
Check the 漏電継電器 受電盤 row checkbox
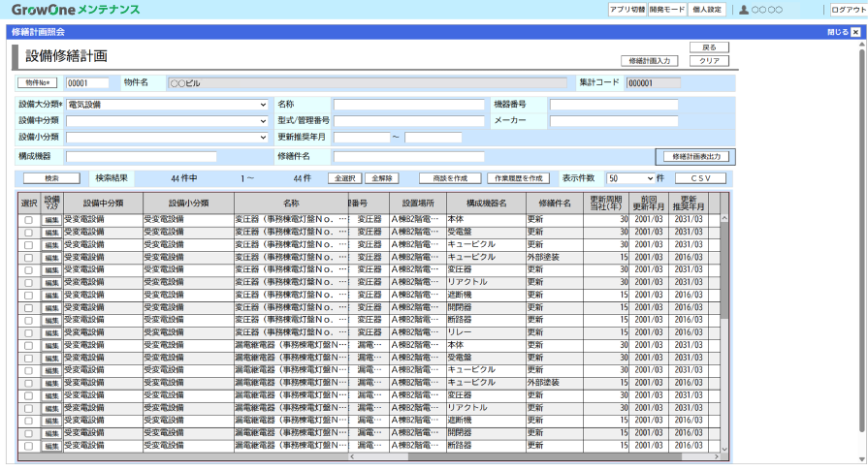pyautogui.click(x=29, y=359)
